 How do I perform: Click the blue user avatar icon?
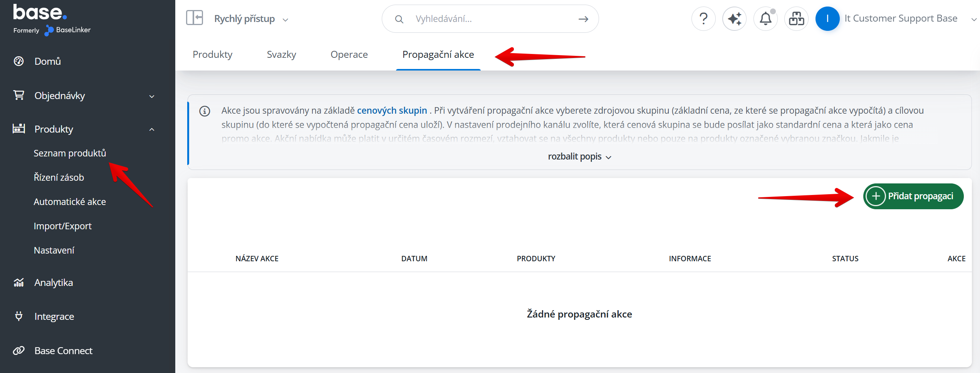coord(827,18)
